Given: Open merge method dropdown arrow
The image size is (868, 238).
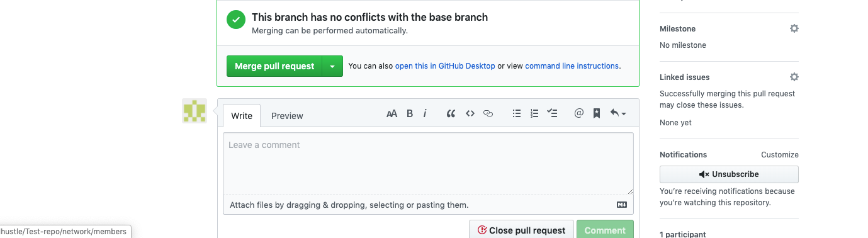Looking at the screenshot, I should pyautogui.click(x=332, y=66).
